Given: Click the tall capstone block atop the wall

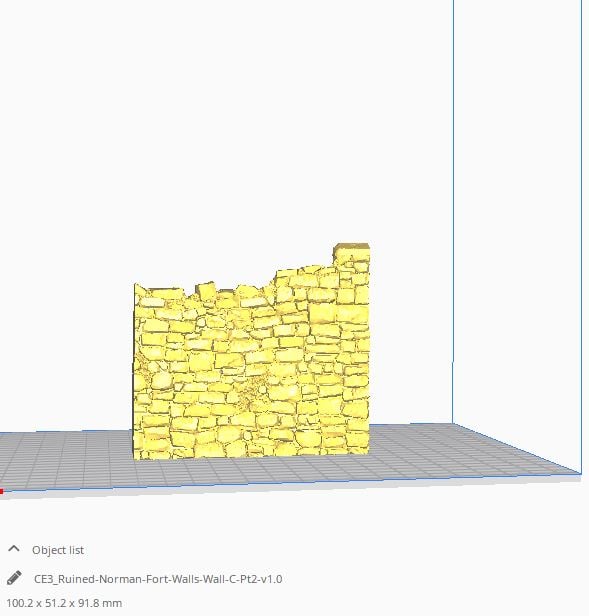Looking at the screenshot, I should (x=352, y=252).
